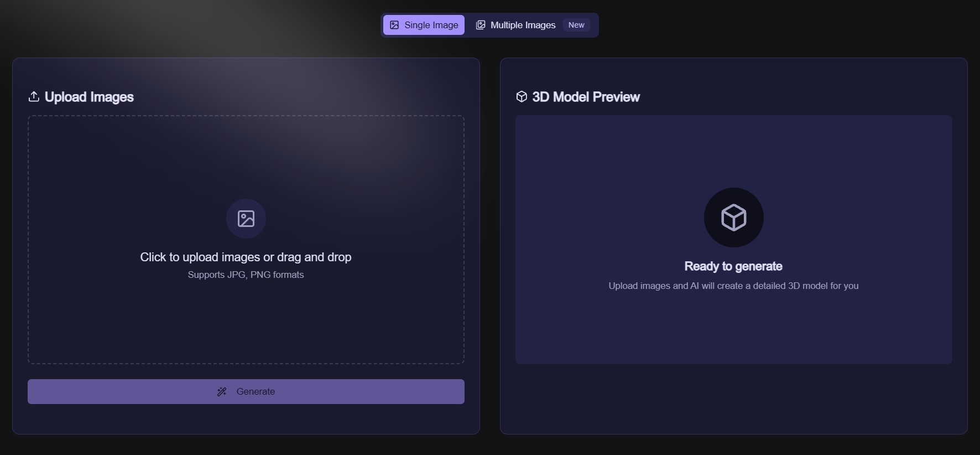Viewport: 980px width, 455px height.
Task: Click the New badge beside Multiple Images
Action: tap(576, 25)
